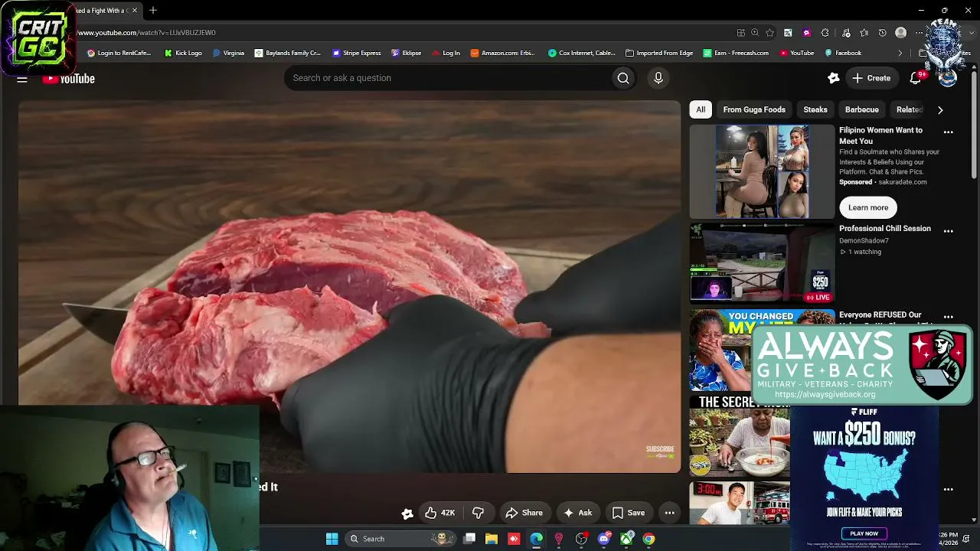Open browser extensions puzzle icon
The height and width of the screenshot is (551, 980).
tap(825, 33)
